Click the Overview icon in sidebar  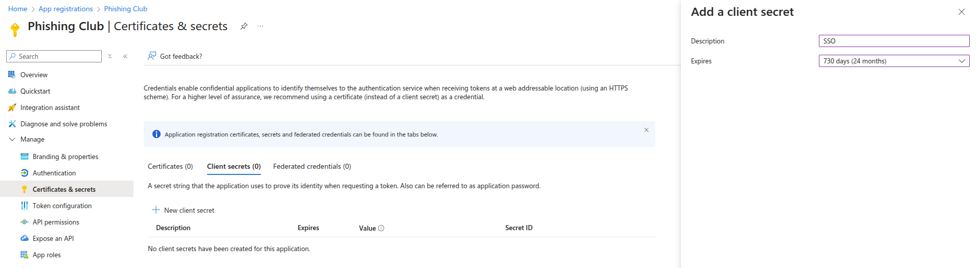point(12,75)
